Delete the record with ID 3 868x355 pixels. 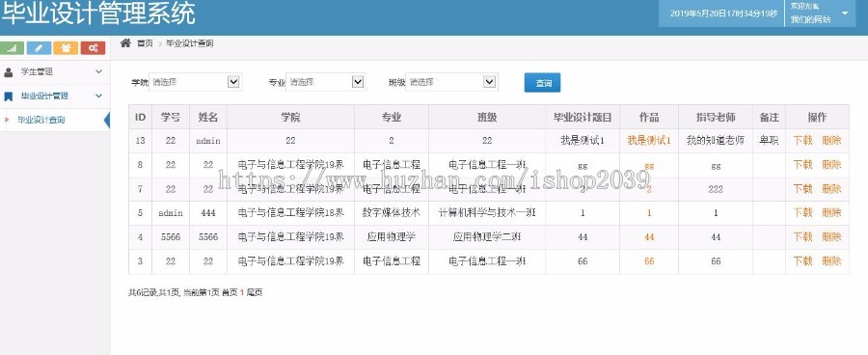[x=831, y=260]
